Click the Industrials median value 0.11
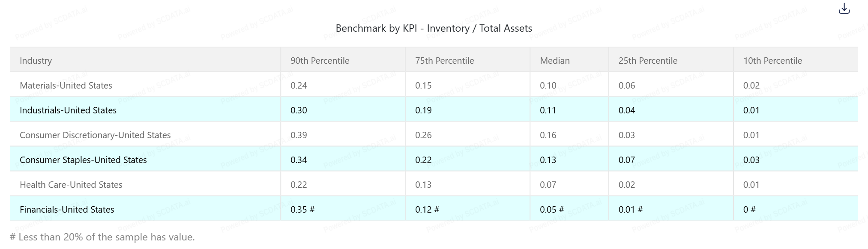The image size is (868, 249). point(548,110)
